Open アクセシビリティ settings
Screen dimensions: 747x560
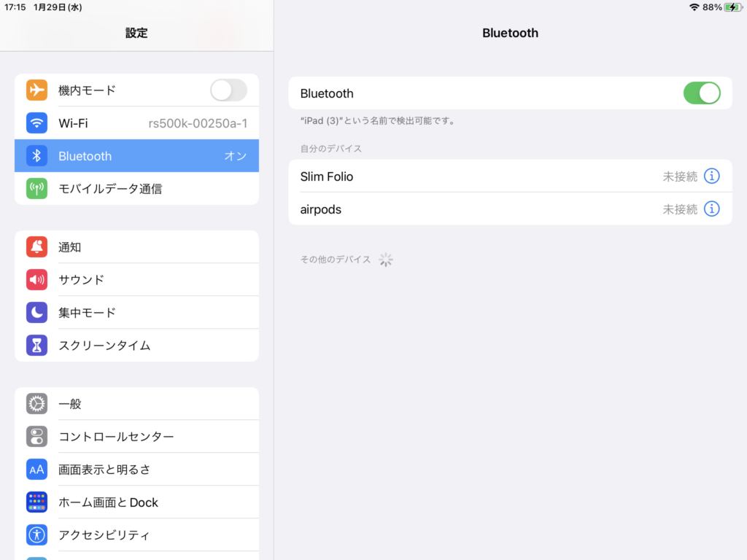point(136,534)
